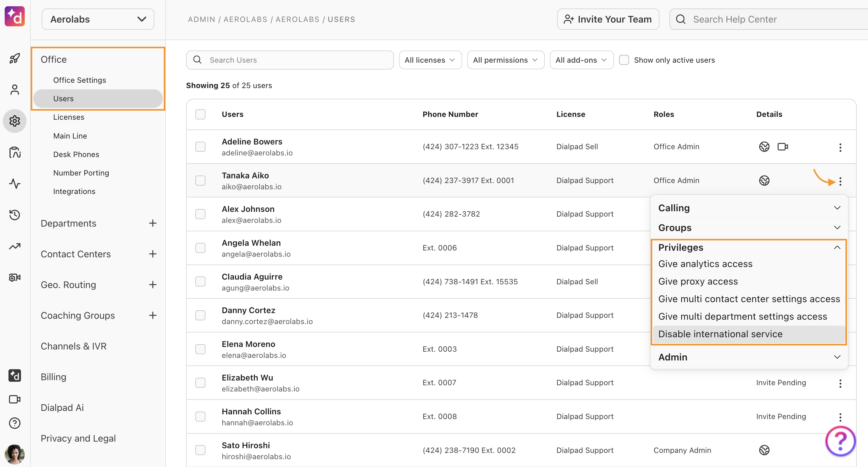Click Adeline Bowers' video camera detail icon
Screen dimensions: 868x467
click(783, 147)
